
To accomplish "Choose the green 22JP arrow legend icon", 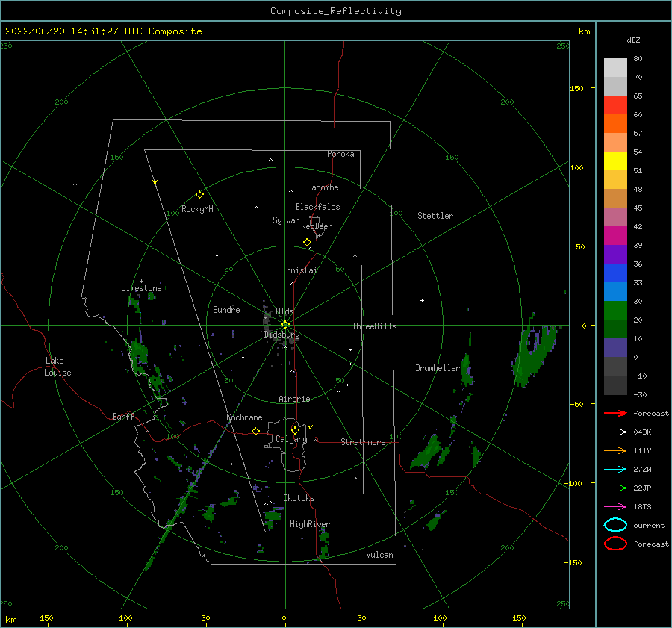I will [x=615, y=488].
